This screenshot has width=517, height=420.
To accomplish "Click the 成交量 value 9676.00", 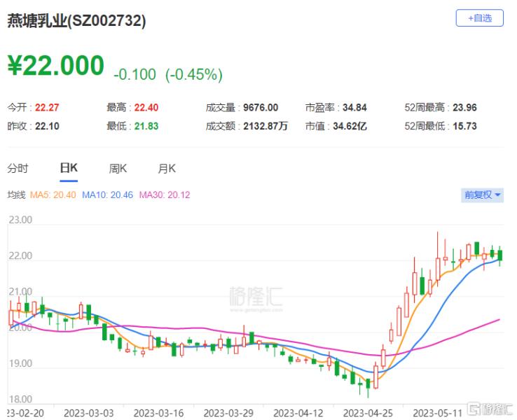I will point(261,107).
